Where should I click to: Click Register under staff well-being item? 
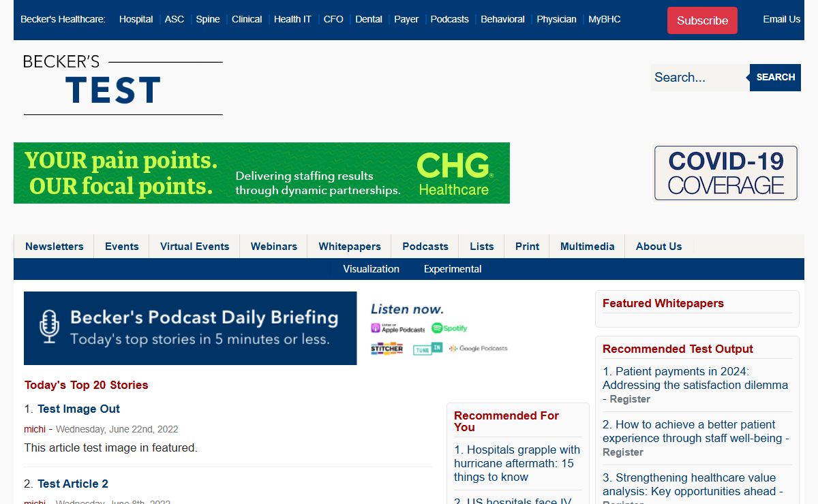coord(623,452)
